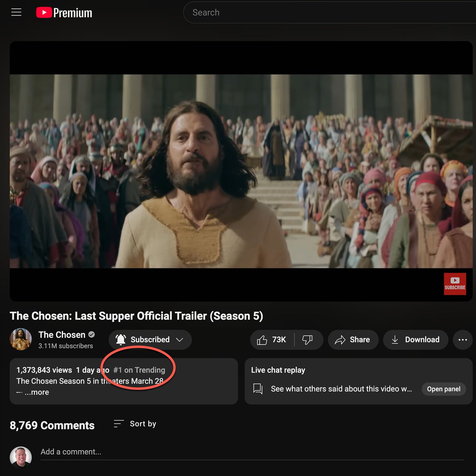The image size is (476, 476).
Task: Click the Share button
Action: click(x=353, y=340)
